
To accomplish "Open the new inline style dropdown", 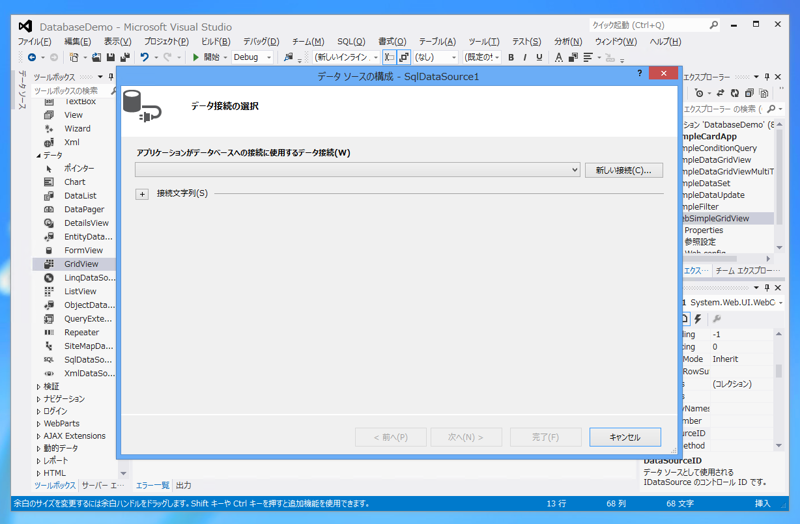I will (346, 57).
